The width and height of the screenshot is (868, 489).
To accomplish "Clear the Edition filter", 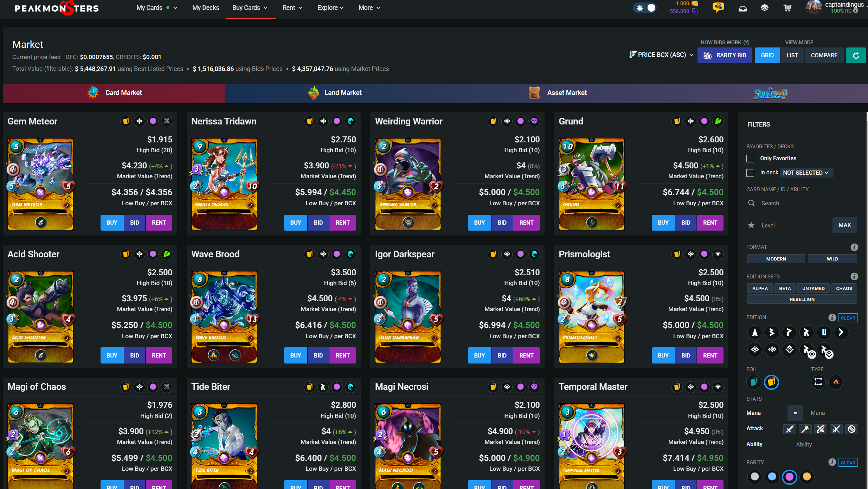I will pyautogui.click(x=848, y=318).
